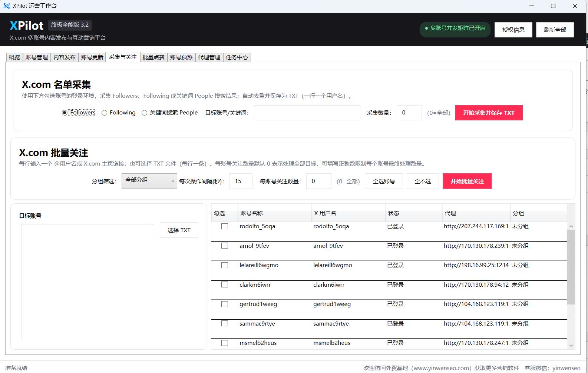
Task: Click the 采集数量 input field
Action: tap(409, 113)
